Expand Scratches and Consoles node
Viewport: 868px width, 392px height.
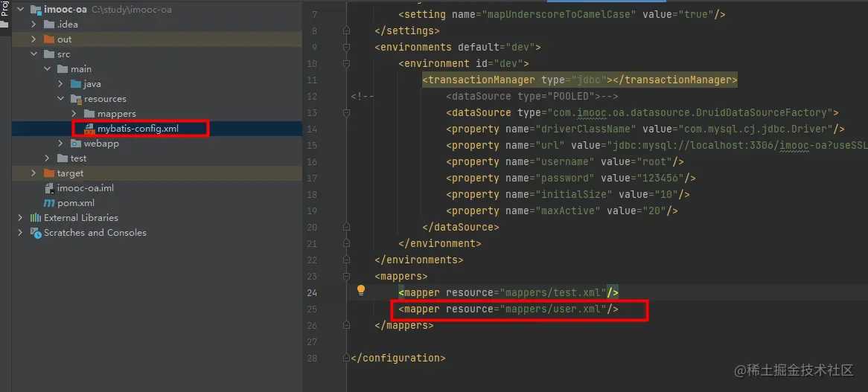click(21, 233)
